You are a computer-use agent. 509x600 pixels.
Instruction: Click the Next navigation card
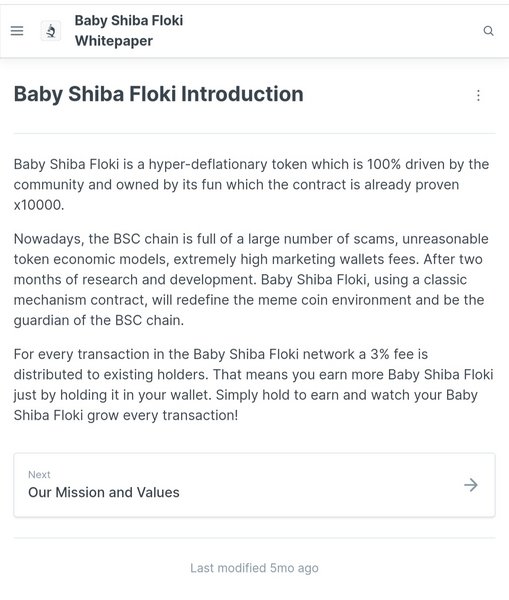[x=254, y=485]
